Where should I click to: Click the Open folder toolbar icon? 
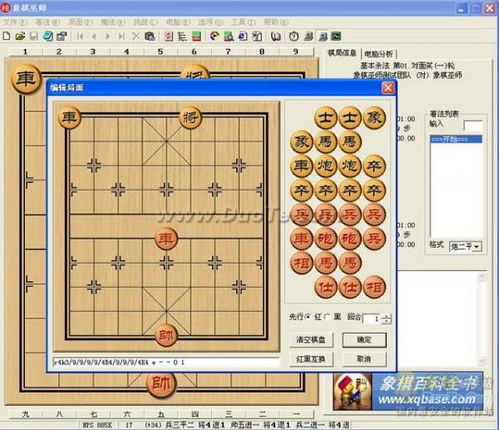tap(20, 36)
